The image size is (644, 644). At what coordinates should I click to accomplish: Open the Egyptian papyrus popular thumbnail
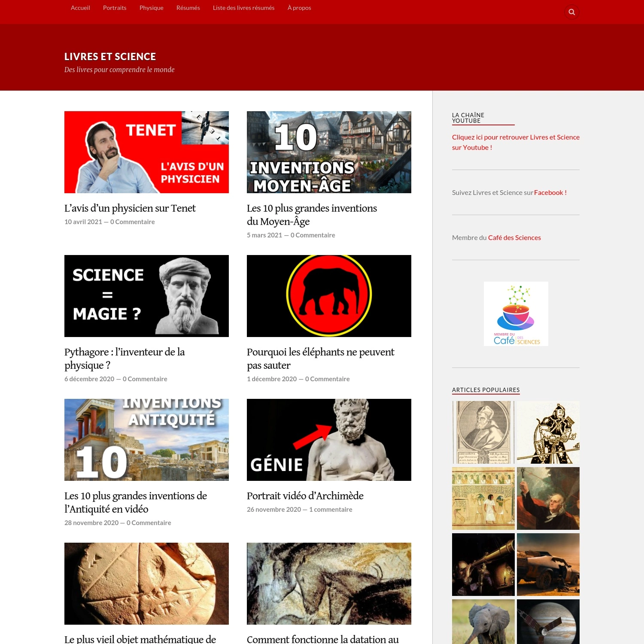[x=483, y=498]
